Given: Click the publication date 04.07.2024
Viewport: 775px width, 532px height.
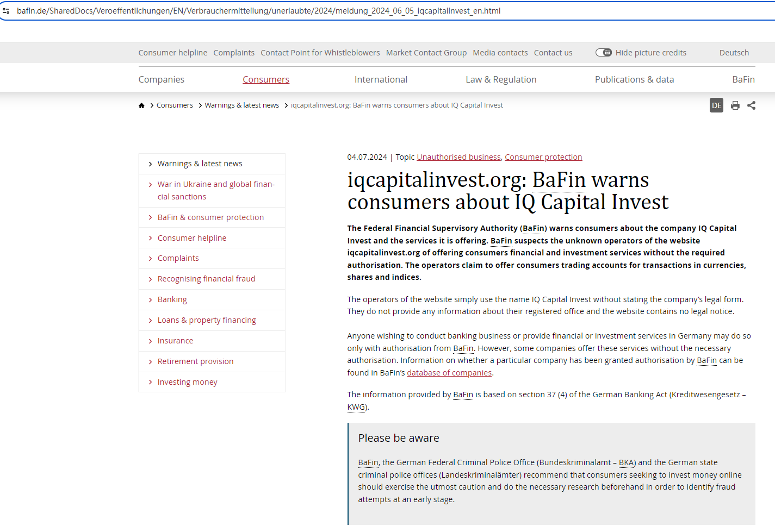Looking at the screenshot, I should [x=367, y=157].
